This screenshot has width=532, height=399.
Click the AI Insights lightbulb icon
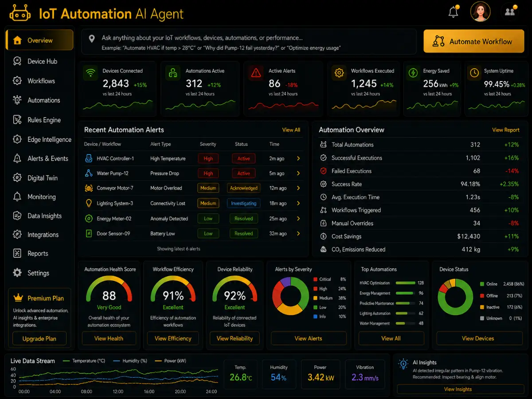(403, 364)
